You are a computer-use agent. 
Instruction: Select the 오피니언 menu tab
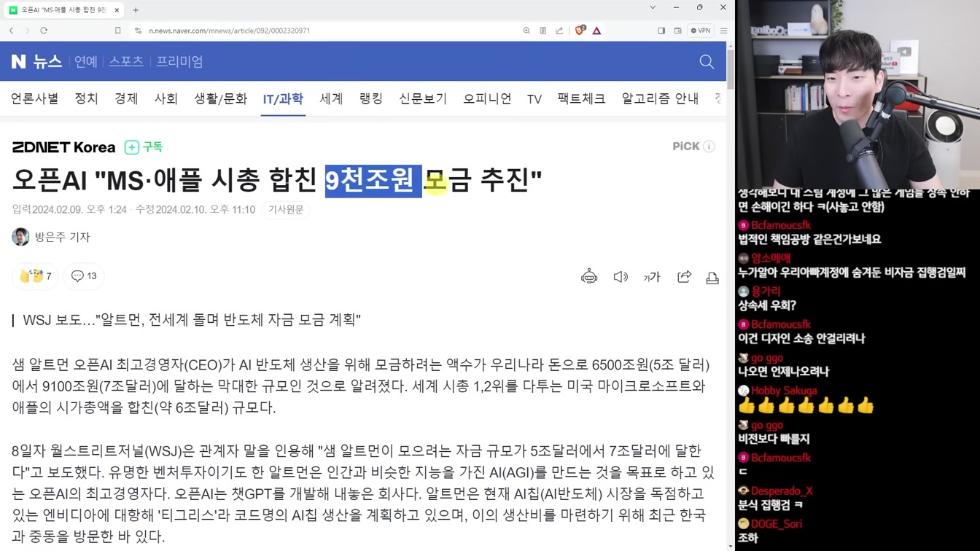click(x=487, y=98)
